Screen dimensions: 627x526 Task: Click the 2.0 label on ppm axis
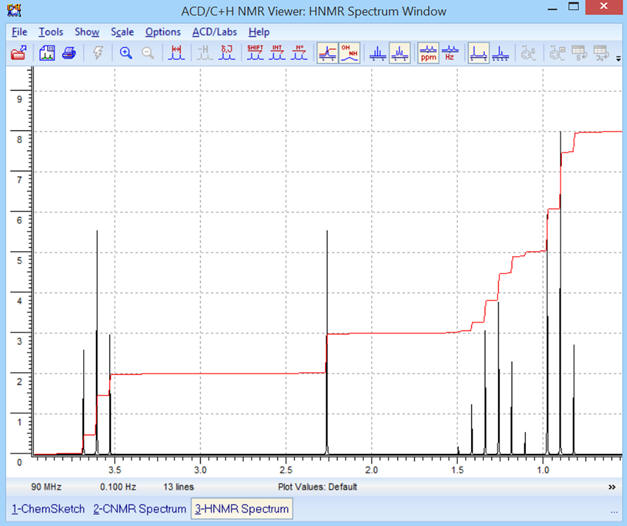coord(371,470)
